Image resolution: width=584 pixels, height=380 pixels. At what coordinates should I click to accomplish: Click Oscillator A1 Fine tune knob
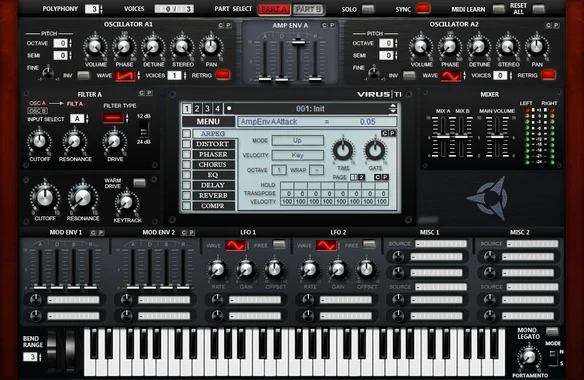[x=48, y=72]
